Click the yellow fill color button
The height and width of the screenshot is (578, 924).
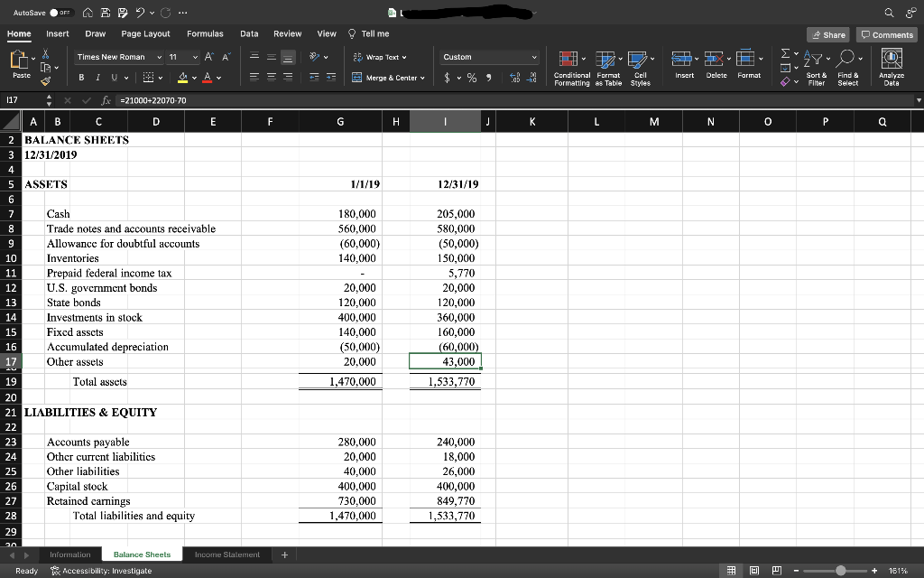(182, 78)
